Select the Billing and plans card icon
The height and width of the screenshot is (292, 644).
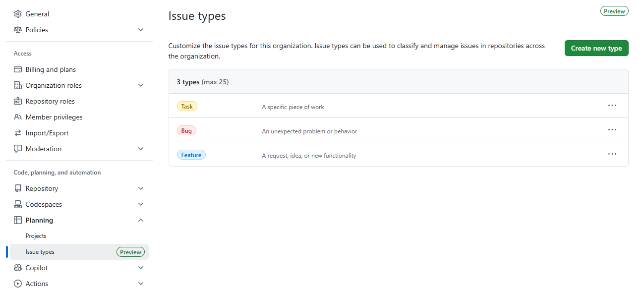click(x=17, y=69)
